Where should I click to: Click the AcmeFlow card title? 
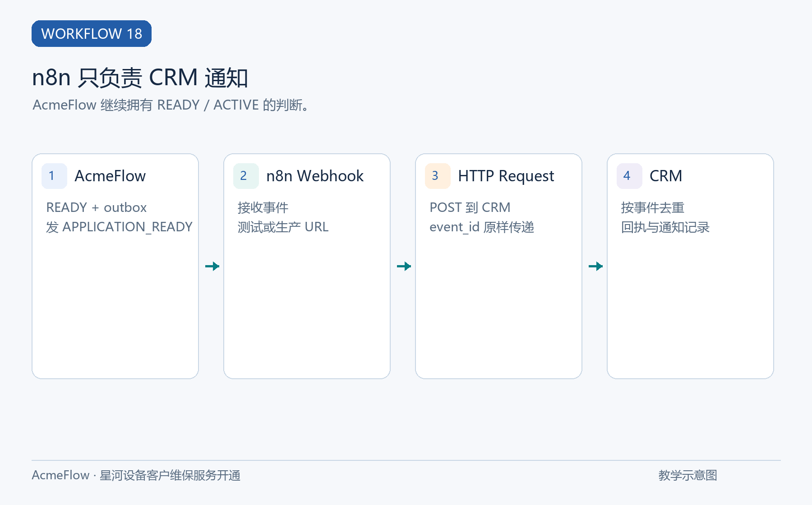110,176
